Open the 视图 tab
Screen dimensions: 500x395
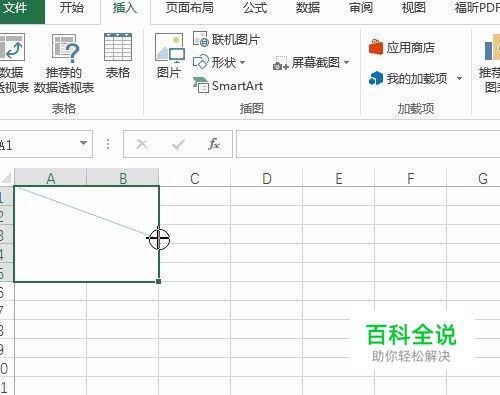(414, 8)
